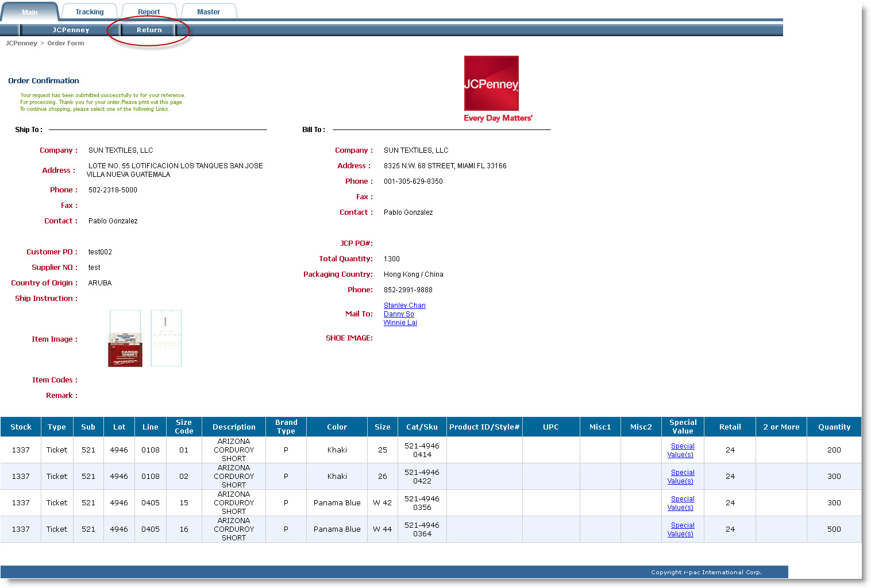Open the Danny So mail link
The image size is (871, 588).
point(399,314)
